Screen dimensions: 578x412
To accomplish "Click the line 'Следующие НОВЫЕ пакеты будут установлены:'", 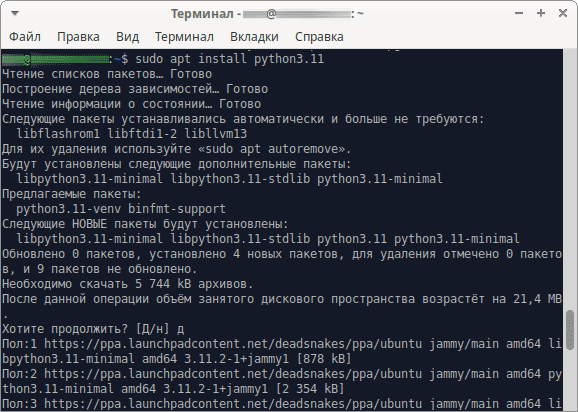I will (145, 224).
